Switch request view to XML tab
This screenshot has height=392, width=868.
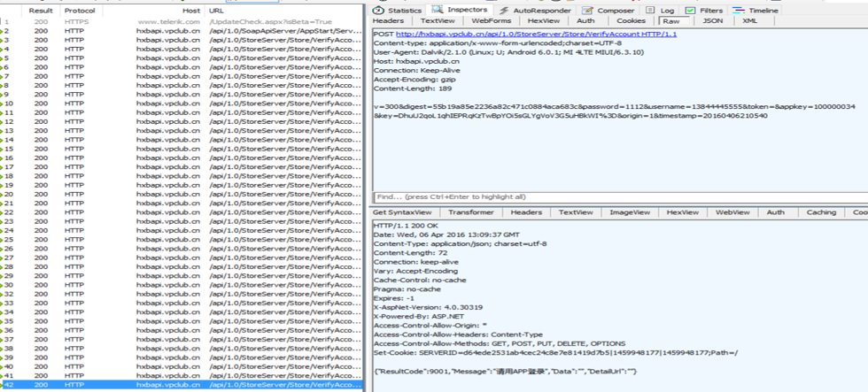(749, 21)
